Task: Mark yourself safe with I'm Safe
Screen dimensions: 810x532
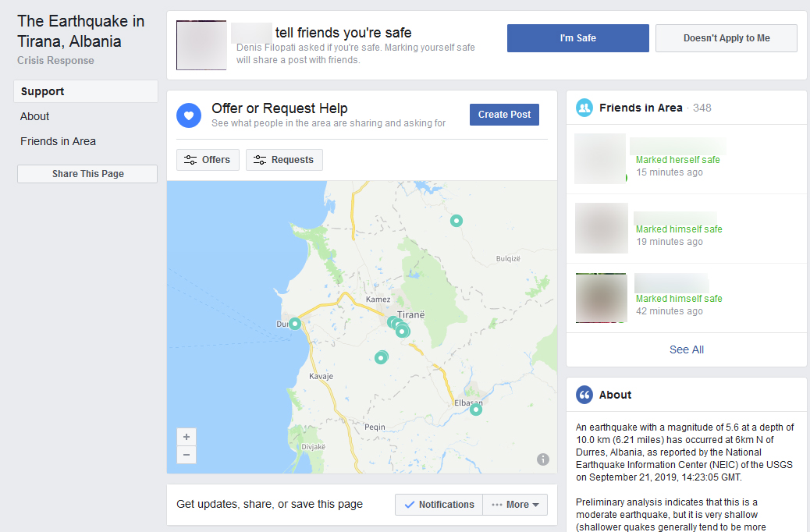Action: point(577,38)
